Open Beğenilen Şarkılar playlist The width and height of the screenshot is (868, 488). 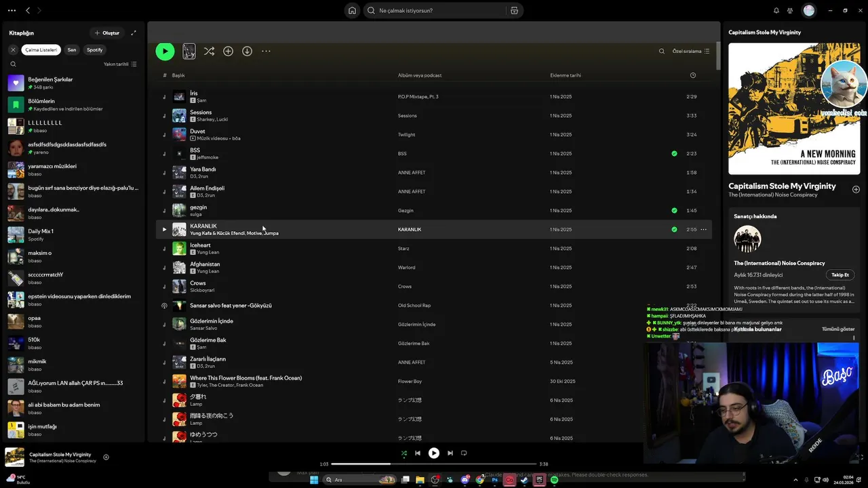(x=73, y=83)
